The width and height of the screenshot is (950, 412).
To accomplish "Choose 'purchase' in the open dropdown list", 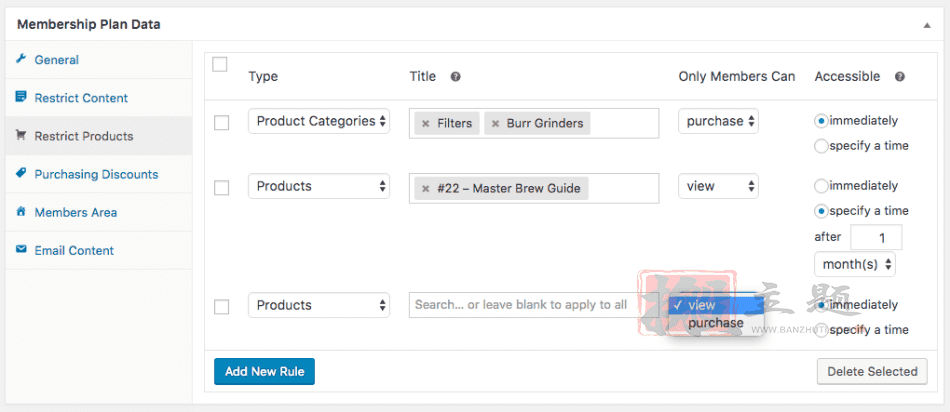I will point(716,323).
